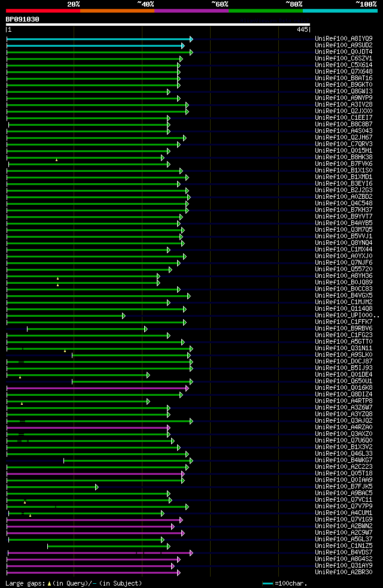Viewport: 383px width, 588px height.
Task: Open hit UniRef100_UPI000..
Action: pos(347,316)
